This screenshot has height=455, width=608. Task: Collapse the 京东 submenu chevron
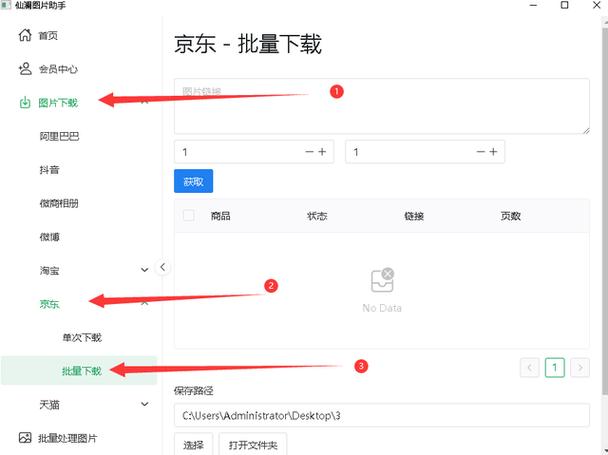tap(145, 303)
